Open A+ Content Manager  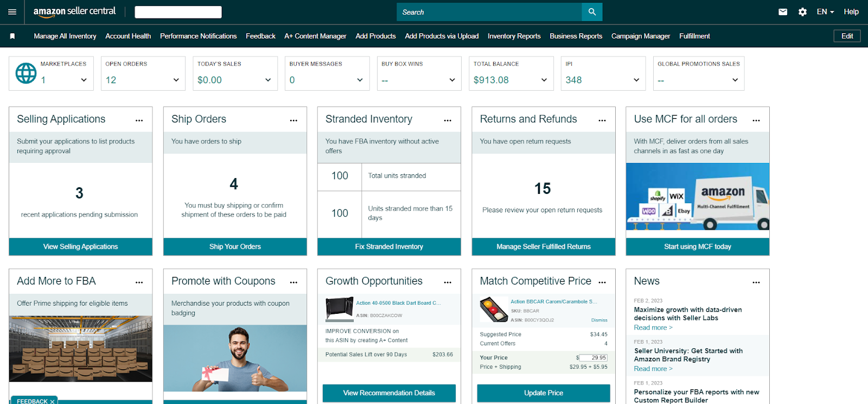click(315, 36)
